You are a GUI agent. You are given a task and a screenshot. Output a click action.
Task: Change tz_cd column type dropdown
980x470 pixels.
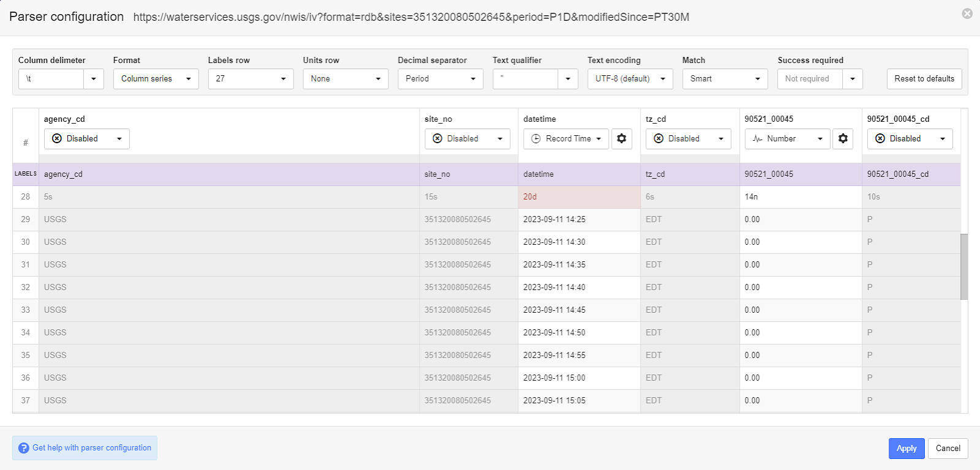point(689,139)
